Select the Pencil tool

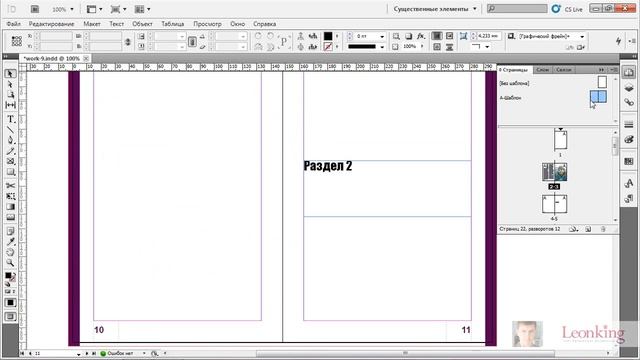[11, 151]
